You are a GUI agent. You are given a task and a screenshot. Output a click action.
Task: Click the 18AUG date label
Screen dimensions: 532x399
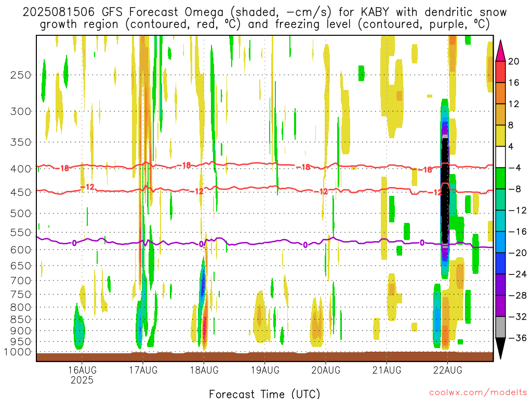pos(204,370)
